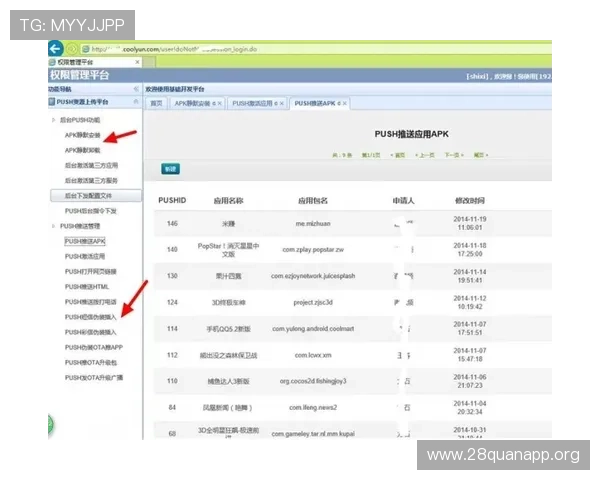Open PUSH后台指令下发 in the tree
The height and width of the screenshot is (480, 600).
[91, 211]
